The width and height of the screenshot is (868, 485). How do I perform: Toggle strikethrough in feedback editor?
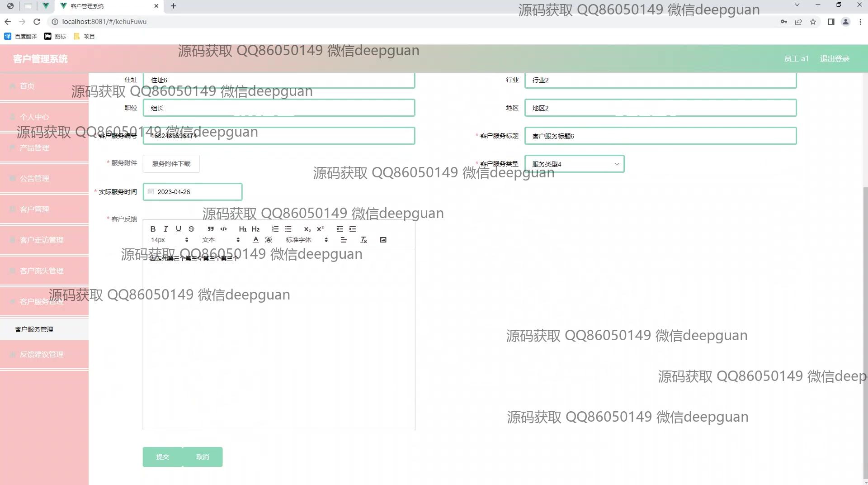click(x=191, y=229)
